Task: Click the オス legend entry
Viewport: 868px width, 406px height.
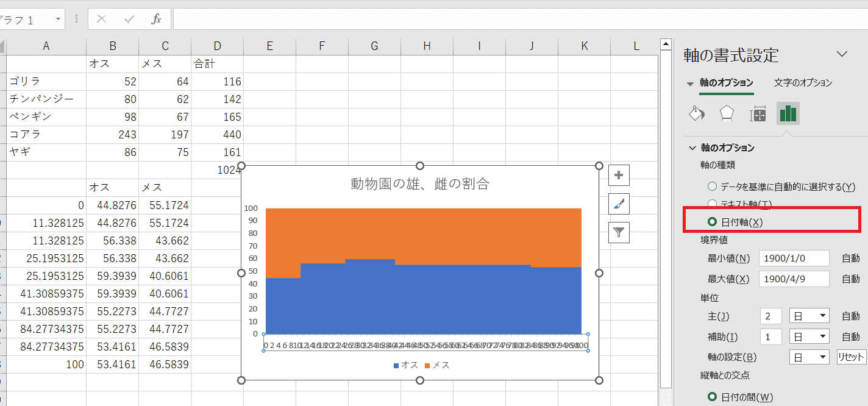Action: [405, 365]
